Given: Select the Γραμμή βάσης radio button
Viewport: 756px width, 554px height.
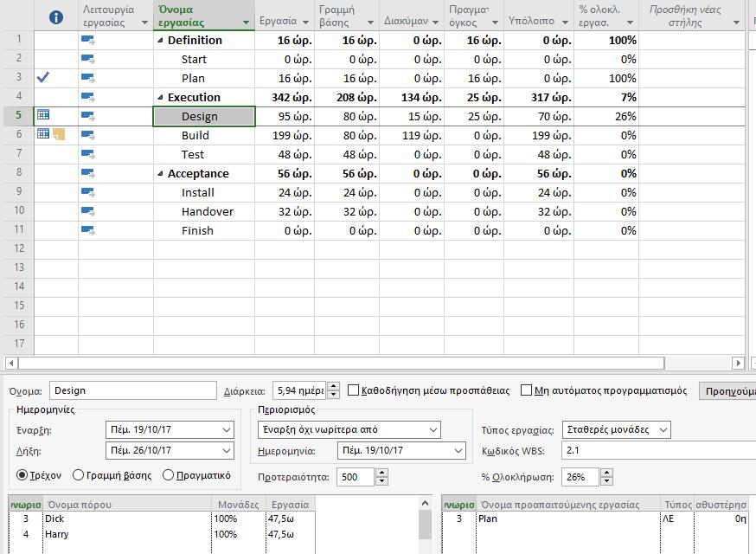Looking at the screenshot, I should click(78, 475).
